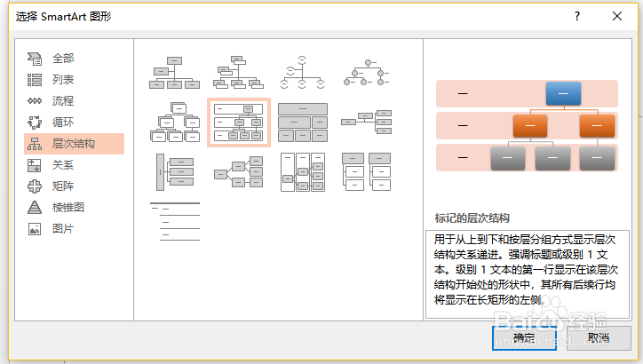Open the 棱锥图 category label

pyautogui.click(x=68, y=208)
